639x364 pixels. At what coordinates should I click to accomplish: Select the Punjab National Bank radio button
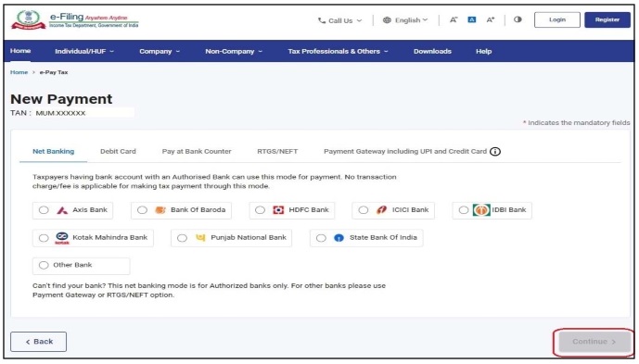click(x=182, y=238)
